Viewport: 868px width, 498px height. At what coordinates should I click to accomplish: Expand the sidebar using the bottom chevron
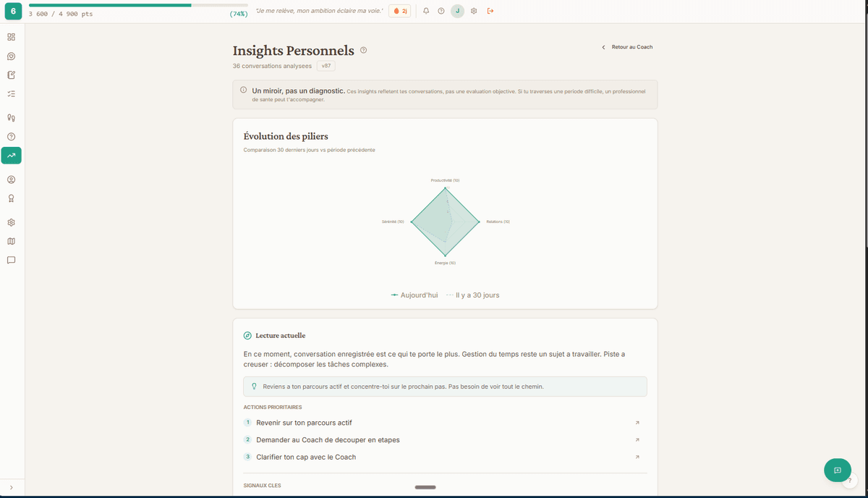(x=11, y=487)
